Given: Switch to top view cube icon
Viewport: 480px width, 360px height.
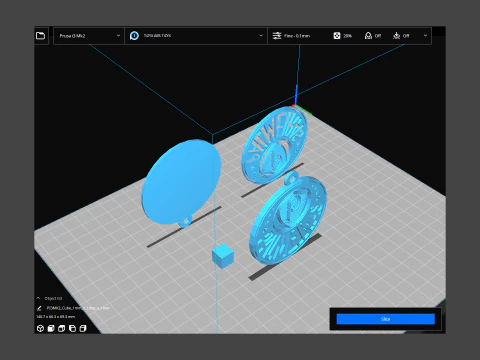Looking at the screenshot, I should point(62,329).
